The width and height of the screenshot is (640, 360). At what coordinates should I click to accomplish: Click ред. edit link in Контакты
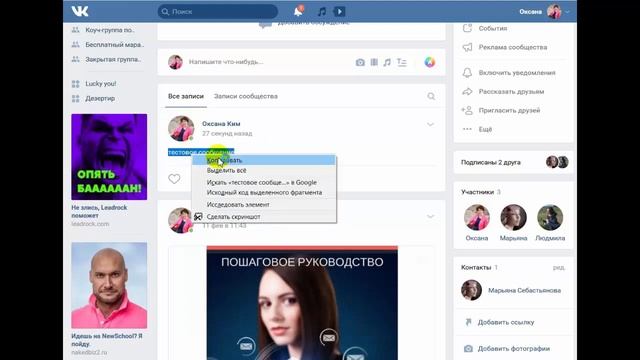559,268
